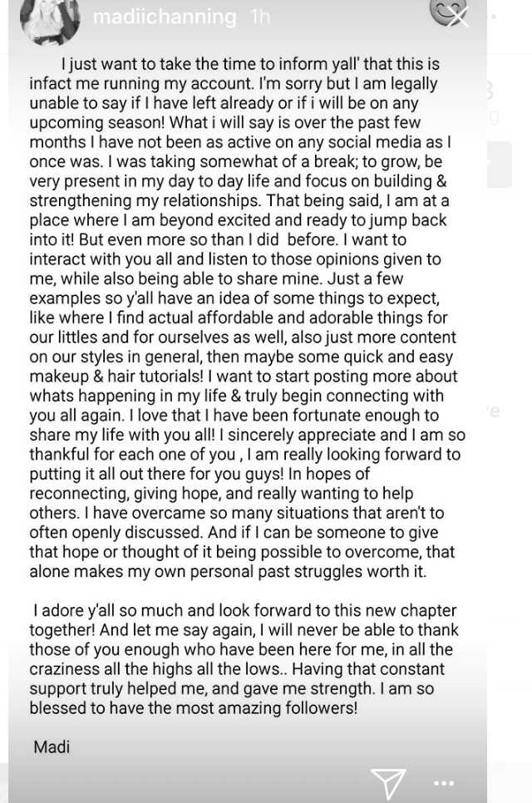Tap the paper plane share icon
Image resolution: width=532 pixels, height=803 pixels.
point(389,784)
